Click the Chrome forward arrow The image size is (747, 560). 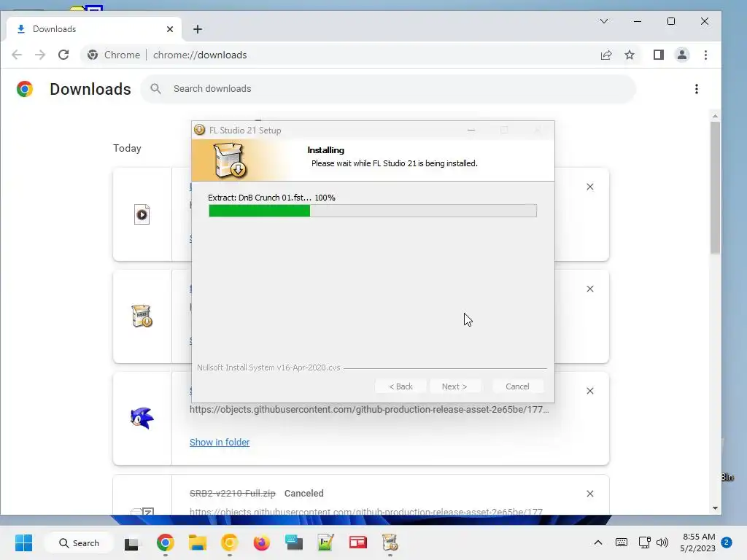[x=40, y=55]
